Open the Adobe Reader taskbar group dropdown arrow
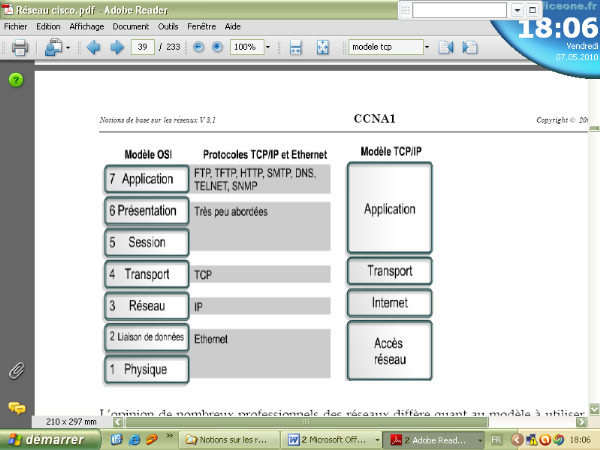 479,440
